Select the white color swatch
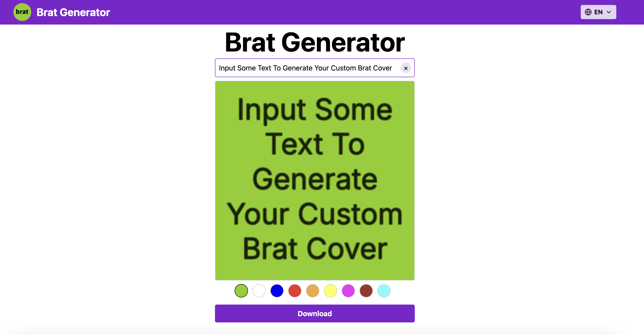 click(258, 291)
